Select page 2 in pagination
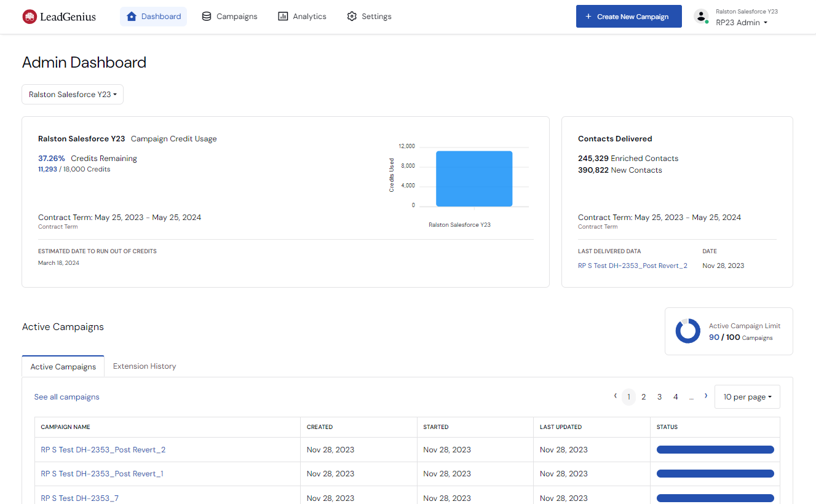Screen dimensions: 816x504 pos(644,397)
